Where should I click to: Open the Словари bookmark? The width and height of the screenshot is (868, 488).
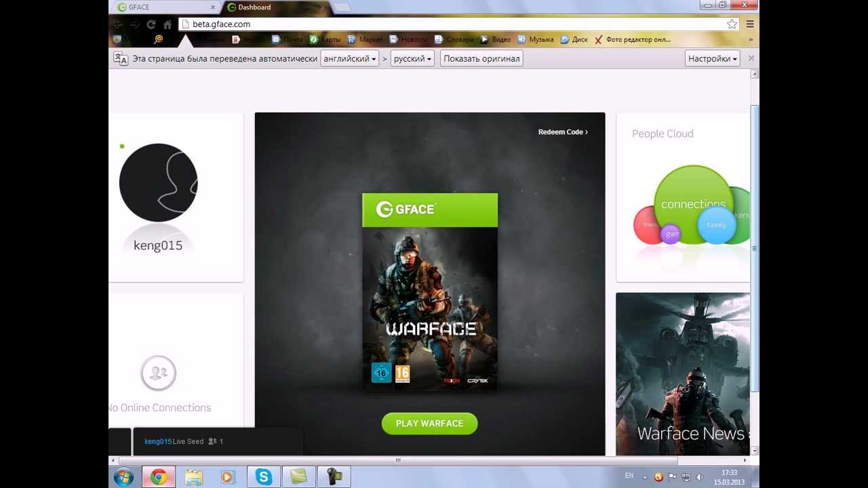[454, 39]
